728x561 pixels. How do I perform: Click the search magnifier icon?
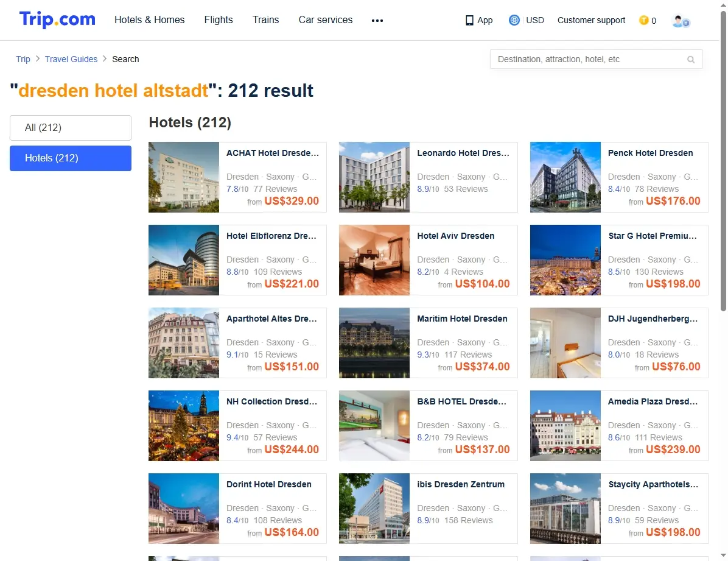691,60
